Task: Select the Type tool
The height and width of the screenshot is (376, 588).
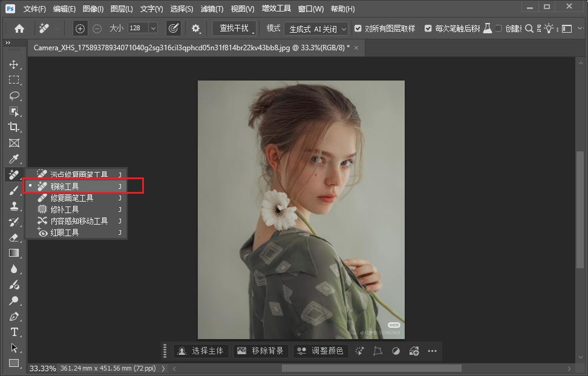Action: click(14, 332)
